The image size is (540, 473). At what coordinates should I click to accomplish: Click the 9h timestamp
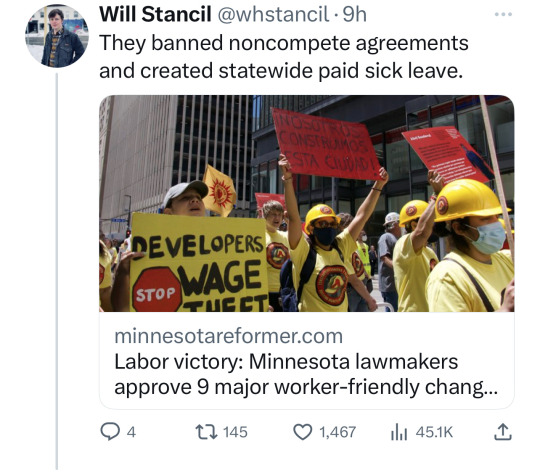355,15
